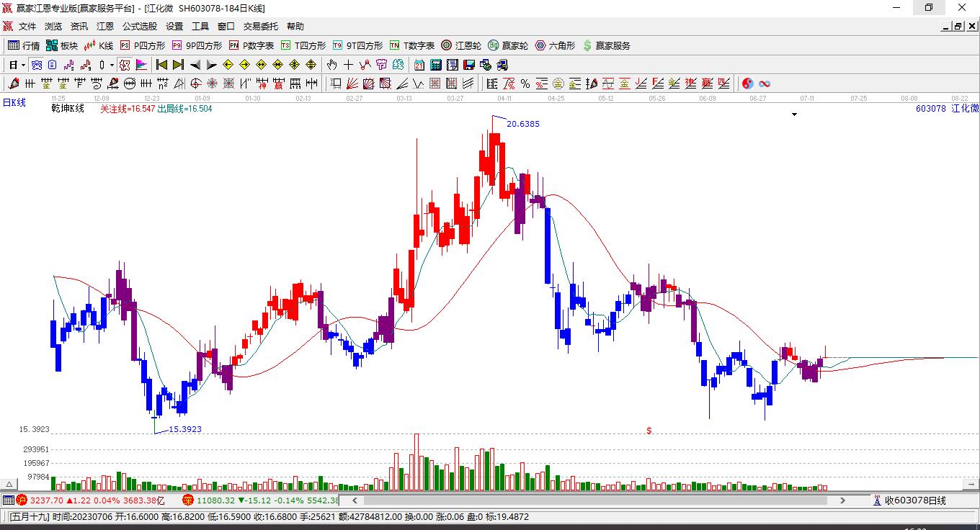Click the crosshair cursor tool icon
This screenshot has height=530, width=980.
pos(349,65)
